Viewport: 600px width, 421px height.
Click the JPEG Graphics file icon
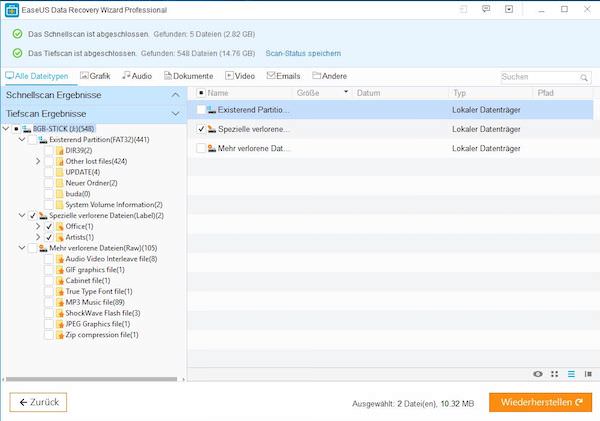[60, 324]
